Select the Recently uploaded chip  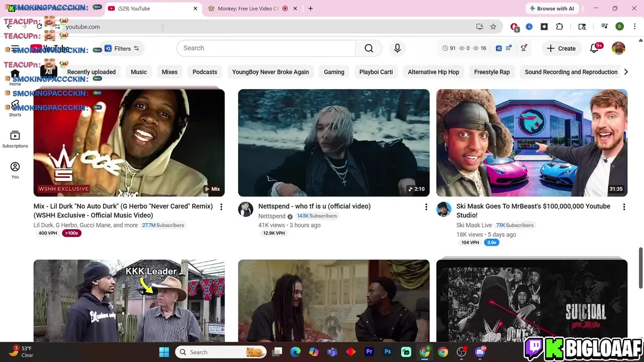coord(91,72)
